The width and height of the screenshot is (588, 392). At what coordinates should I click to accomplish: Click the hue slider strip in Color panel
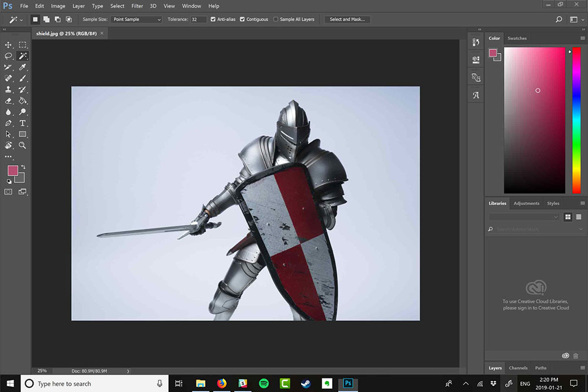pos(576,120)
